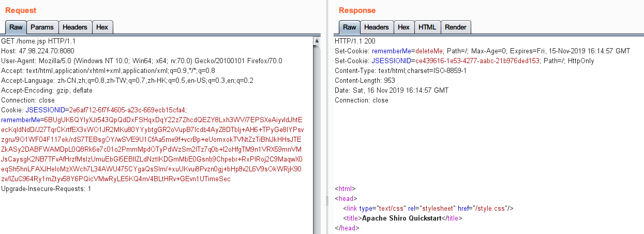Switch to the Request Raw tab
This screenshot has width=644, height=234.
pyautogui.click(x=16, y=27)
